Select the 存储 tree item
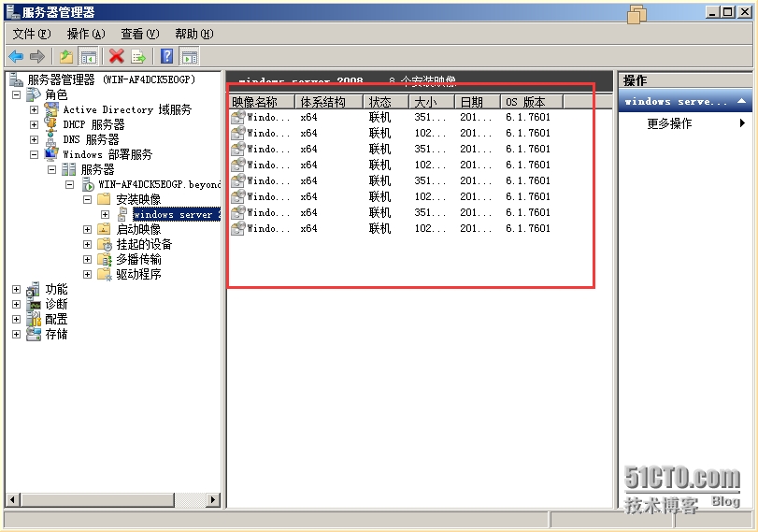Screen dimensions: 758x532 (x=56, y=334)
